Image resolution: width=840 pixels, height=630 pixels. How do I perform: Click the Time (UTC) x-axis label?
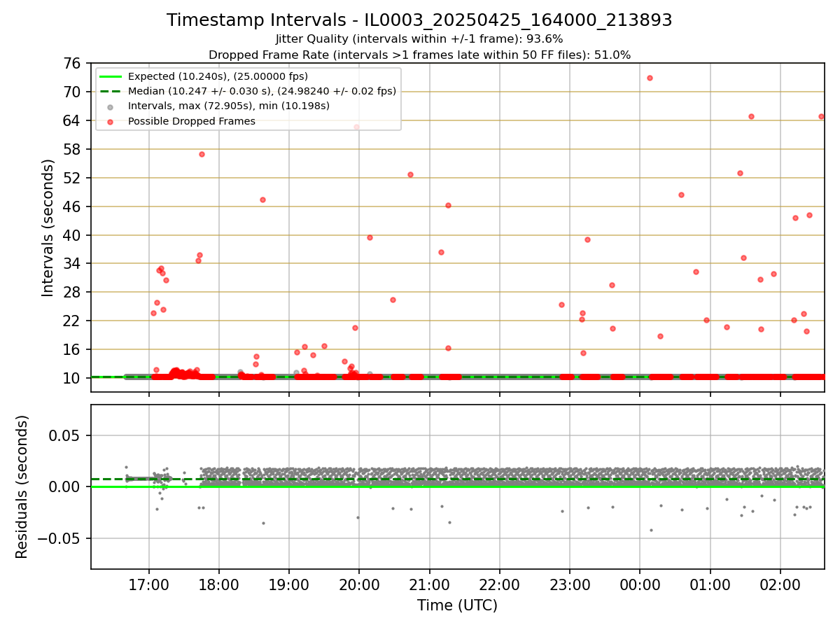point(457,605)
